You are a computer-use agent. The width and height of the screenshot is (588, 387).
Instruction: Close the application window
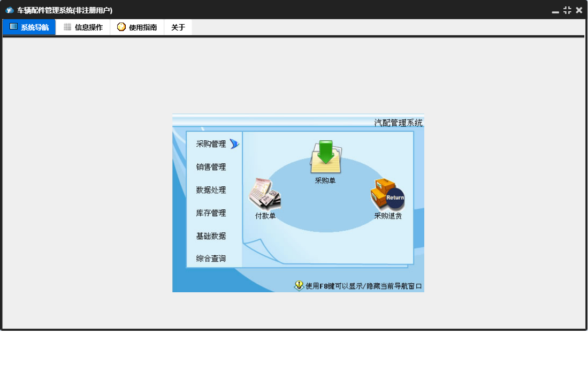pos(579,10)
